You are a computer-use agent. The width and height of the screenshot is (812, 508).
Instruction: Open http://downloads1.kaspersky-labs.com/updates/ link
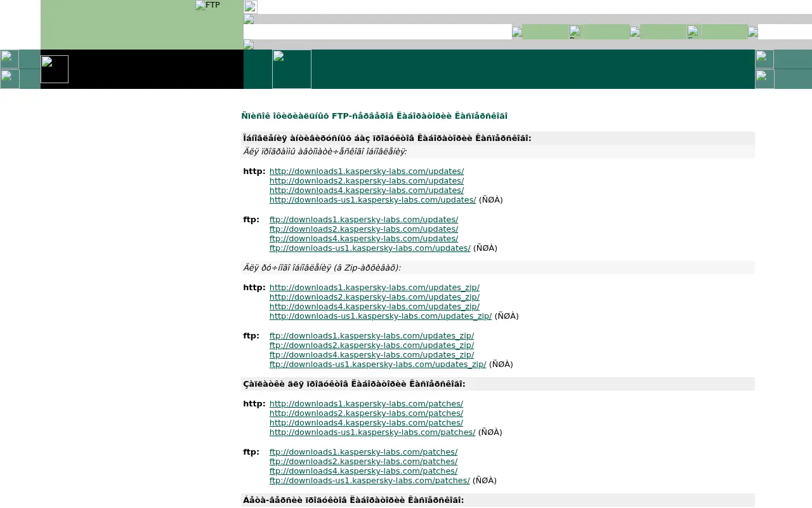click(x=367, y=171)
